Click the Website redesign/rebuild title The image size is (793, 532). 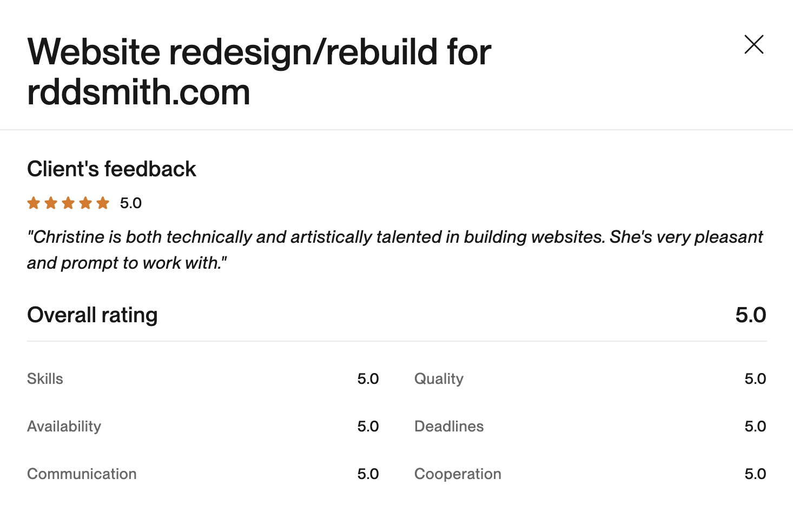point(259,71)
